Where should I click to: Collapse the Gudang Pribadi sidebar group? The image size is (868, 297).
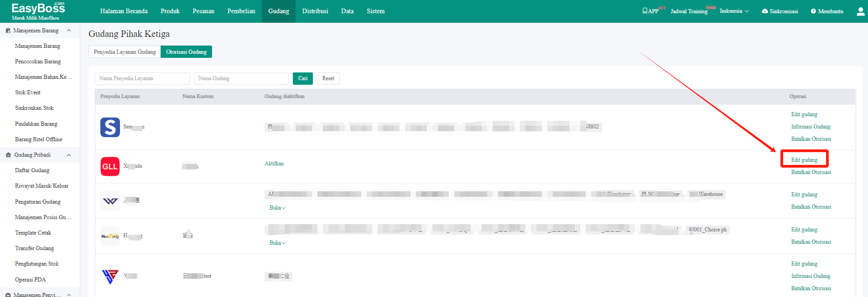pyautogui.click(x=69, y=155)
